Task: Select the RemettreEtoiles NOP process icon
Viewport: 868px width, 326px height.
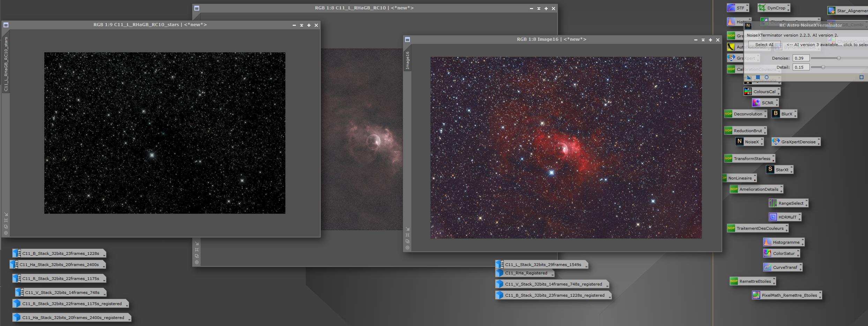Action: [753, 281]
